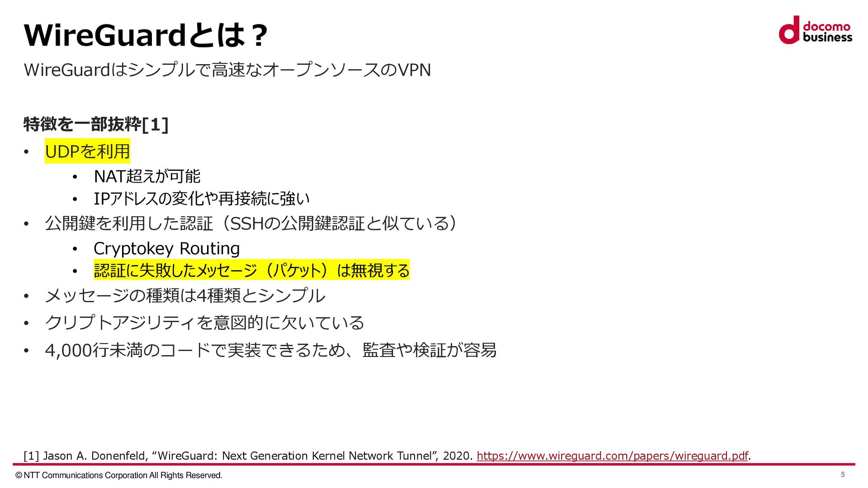Image resolution: width=868 pixels, height=488 pixels.
Task: Click the IPアドレスの変化や再接続に強い bullet
Action: coord(201,198)
